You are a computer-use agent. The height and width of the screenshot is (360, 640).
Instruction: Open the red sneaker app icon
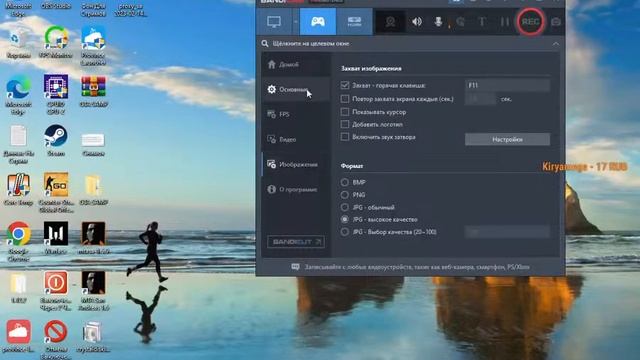point(18,336)
